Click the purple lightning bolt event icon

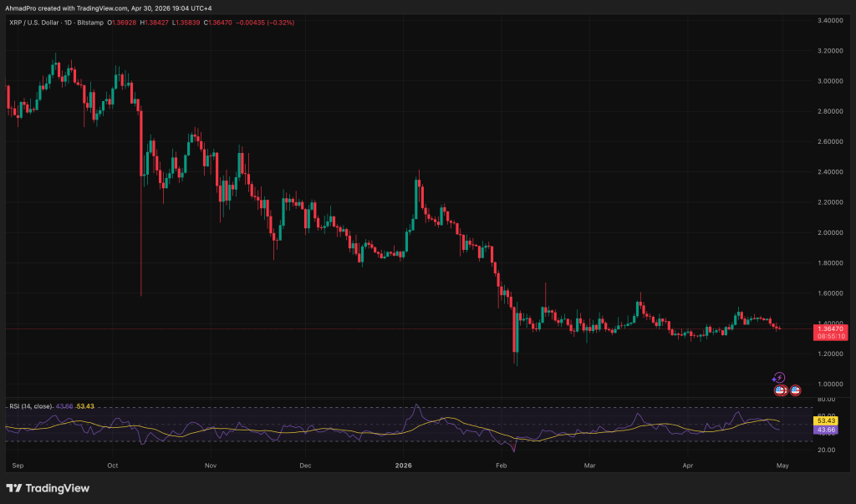778,378
